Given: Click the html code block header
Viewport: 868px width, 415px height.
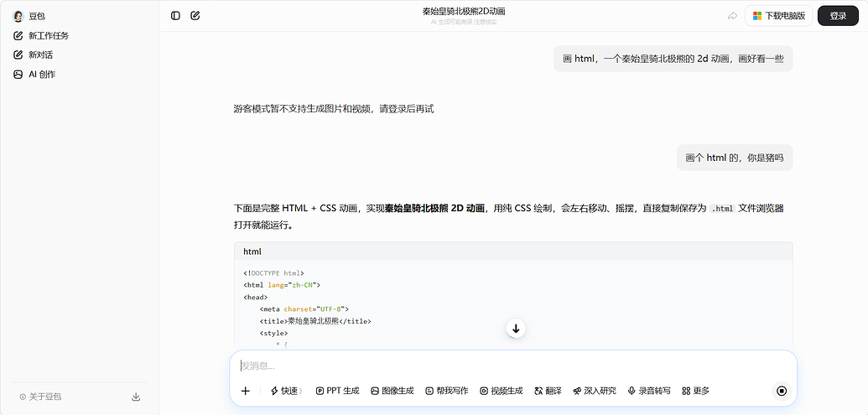Looking at the screenshot, I should tap(513, 252).
